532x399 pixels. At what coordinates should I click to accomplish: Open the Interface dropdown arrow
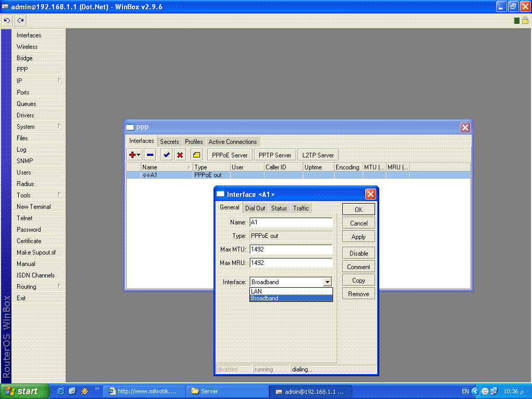327,282
